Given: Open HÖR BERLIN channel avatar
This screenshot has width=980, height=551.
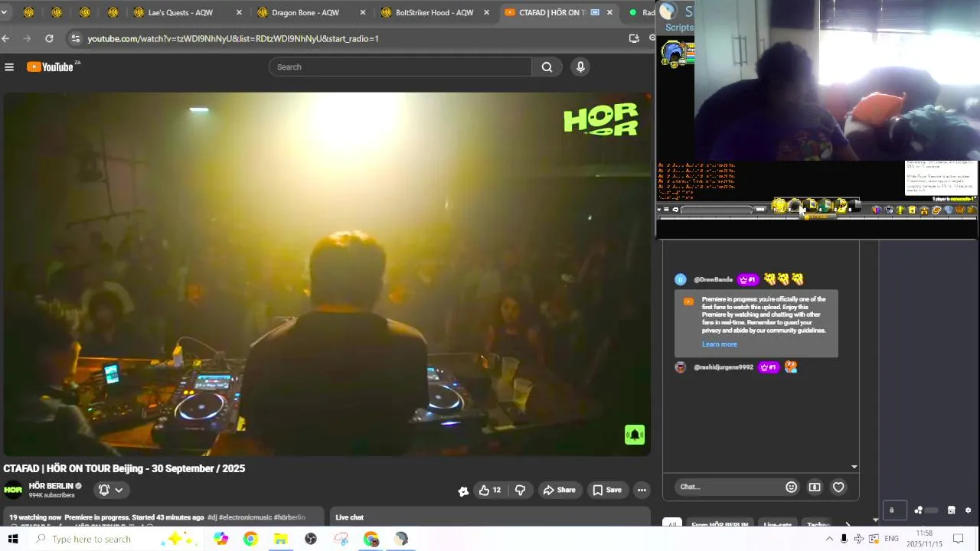Looking at the screenshot, I should pos(13,490).
